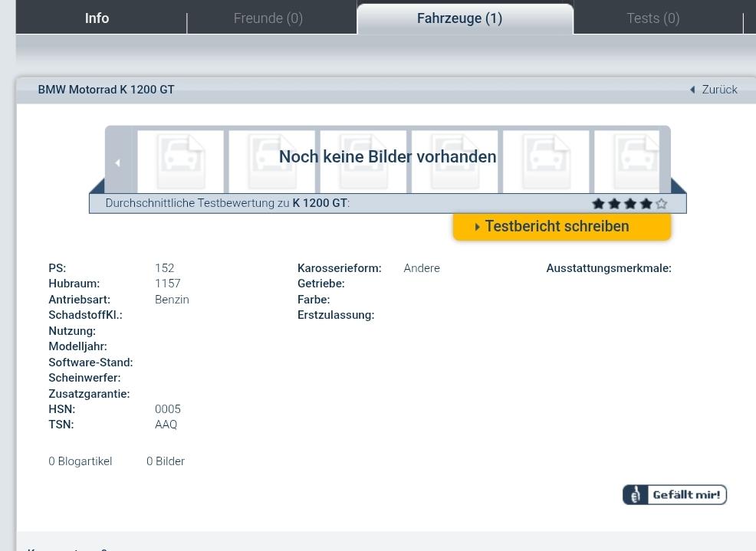Click the star rating icons for K 1200 GT

pyautogui.click(x=629, y=204)
